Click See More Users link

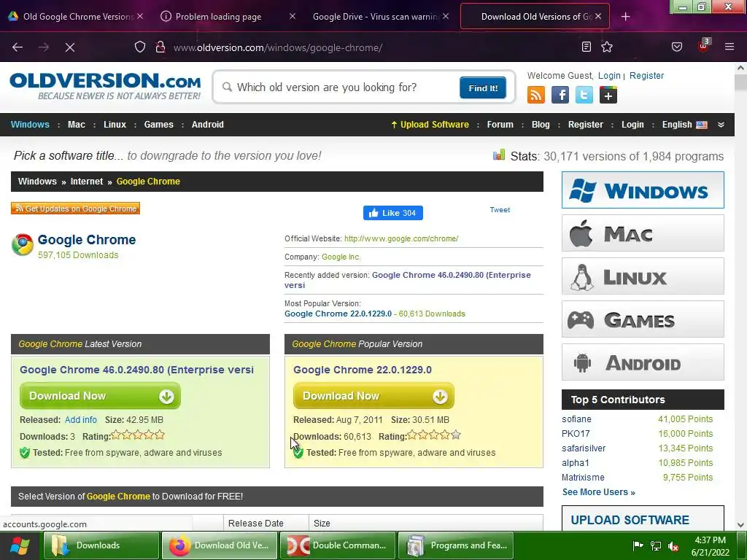point(598,492)
